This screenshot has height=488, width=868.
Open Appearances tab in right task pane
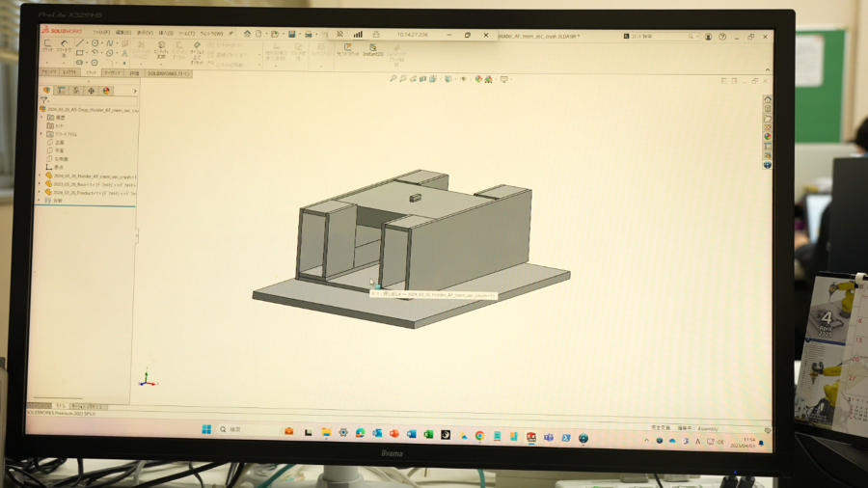[768, 136]
